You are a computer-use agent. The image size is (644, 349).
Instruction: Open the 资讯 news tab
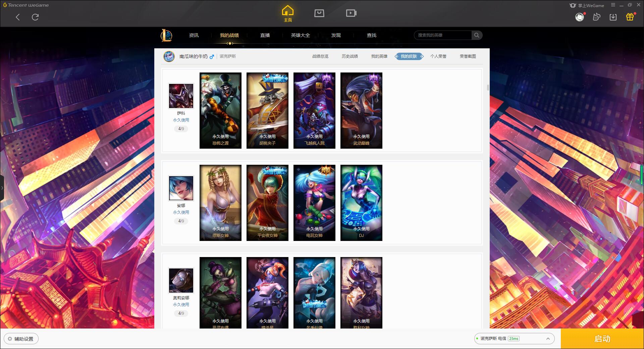(x=194, y=35)
